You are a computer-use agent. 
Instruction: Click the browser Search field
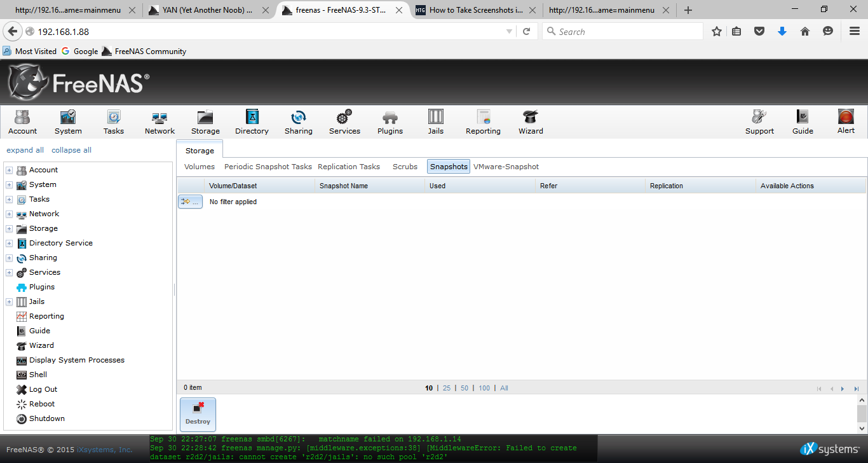tap(623, 32)
